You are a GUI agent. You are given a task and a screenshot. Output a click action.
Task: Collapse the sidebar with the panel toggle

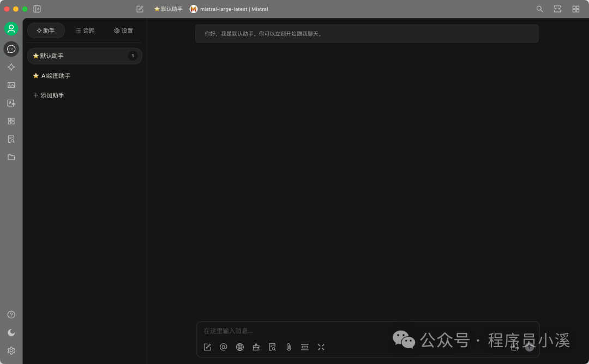pos(37,9)
